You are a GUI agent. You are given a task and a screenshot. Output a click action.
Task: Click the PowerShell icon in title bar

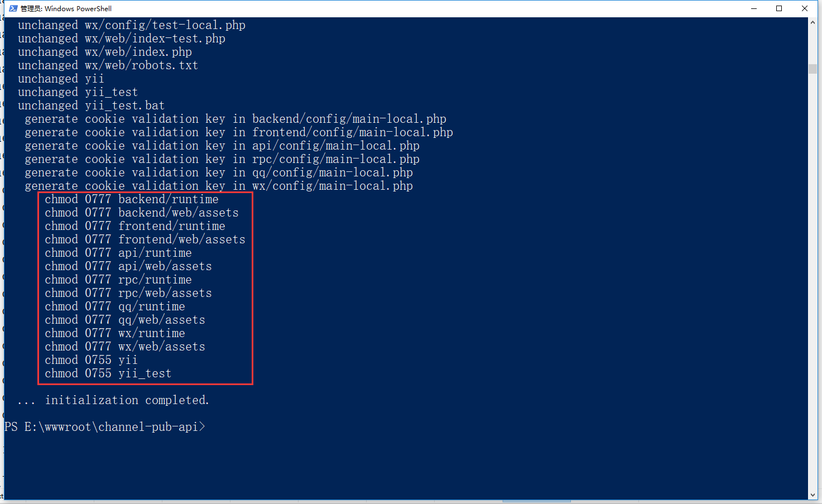13,8
